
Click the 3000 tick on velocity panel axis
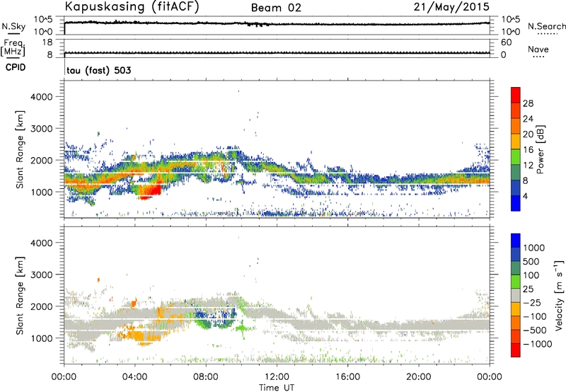41,275
